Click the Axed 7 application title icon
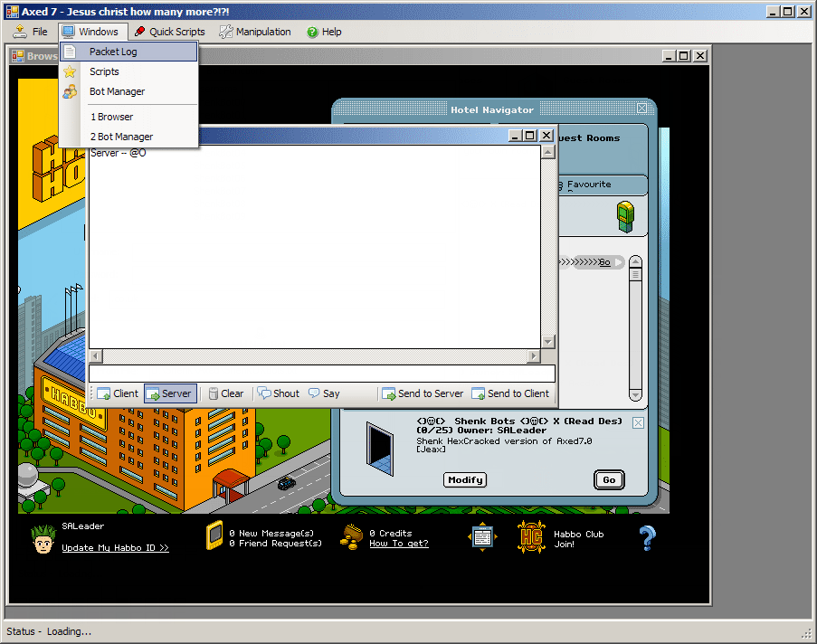The height and width of the screenshot is (644, 817). coord(12,12)
